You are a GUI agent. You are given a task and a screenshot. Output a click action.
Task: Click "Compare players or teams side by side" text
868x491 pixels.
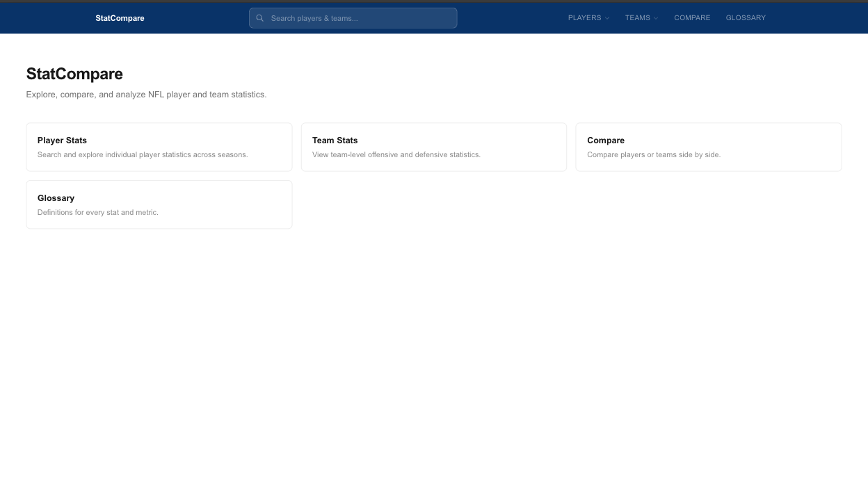click(x=653, y=154)
